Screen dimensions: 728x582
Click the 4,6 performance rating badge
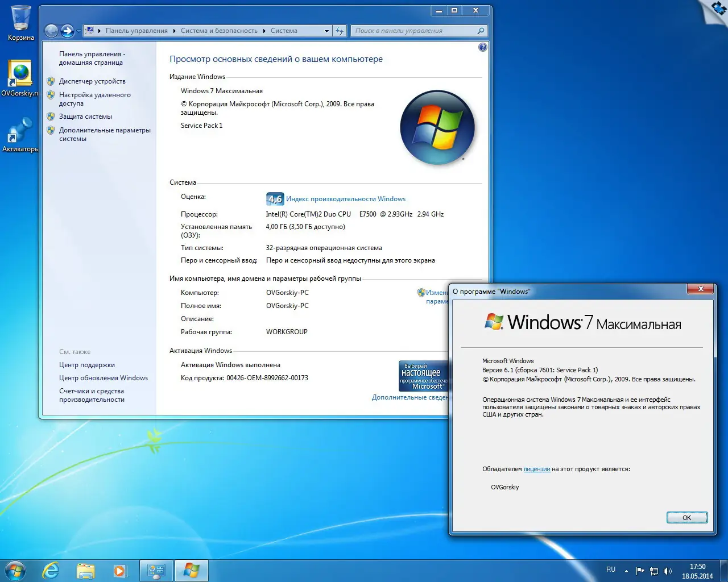275,199
